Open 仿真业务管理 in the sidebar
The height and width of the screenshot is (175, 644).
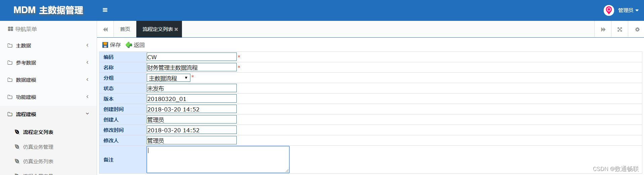(38, 147)
